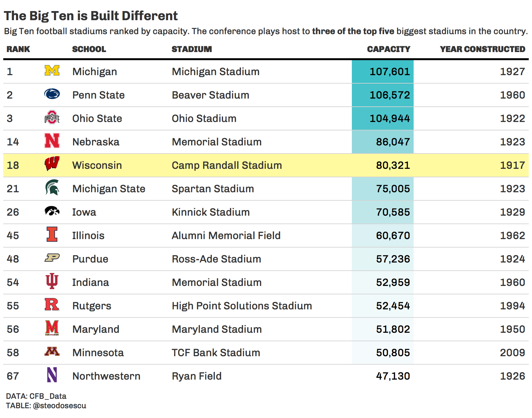This screenshot has width=532, height=418.
Task: Click the Wisconsin school name
Action: coord(97,165)
